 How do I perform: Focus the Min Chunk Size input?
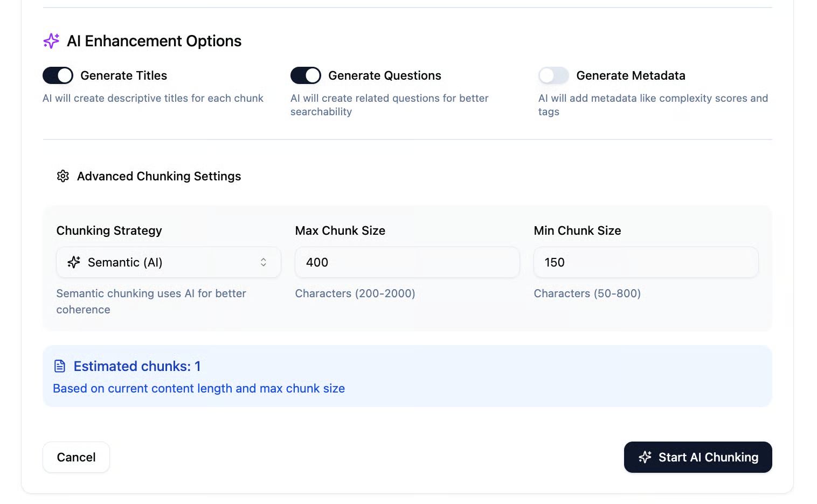(x=646, y=262)
